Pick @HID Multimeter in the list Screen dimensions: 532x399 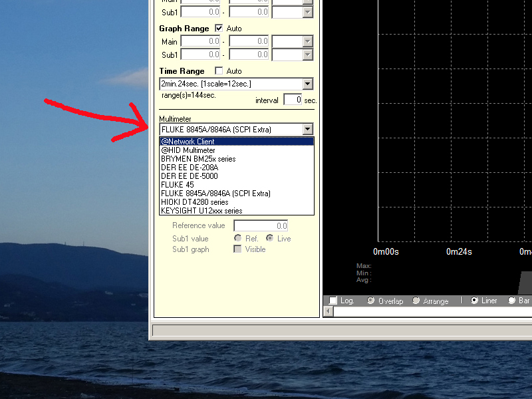coord(237,150)
